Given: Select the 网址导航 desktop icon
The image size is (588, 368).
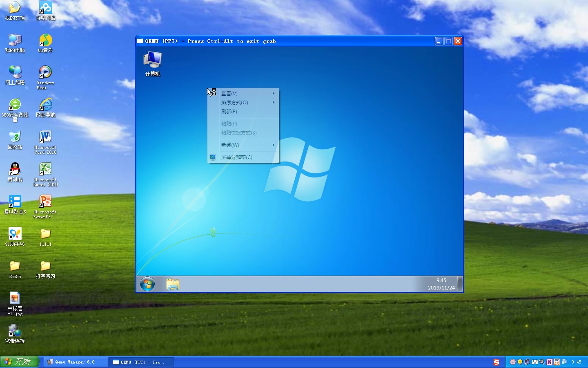Looking at the screenshot, I should tap(45, 108).
